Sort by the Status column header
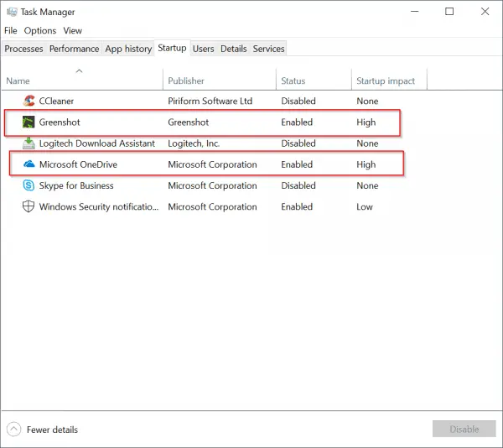This screenshot has width=503, height=448. 293,81
